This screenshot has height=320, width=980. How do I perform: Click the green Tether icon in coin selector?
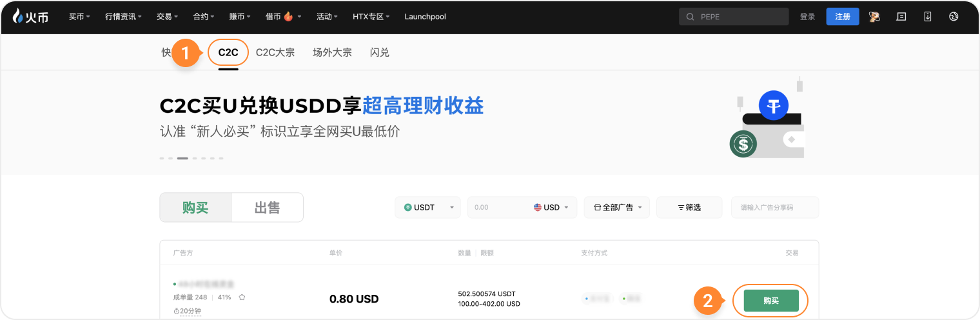coord(407,208)
